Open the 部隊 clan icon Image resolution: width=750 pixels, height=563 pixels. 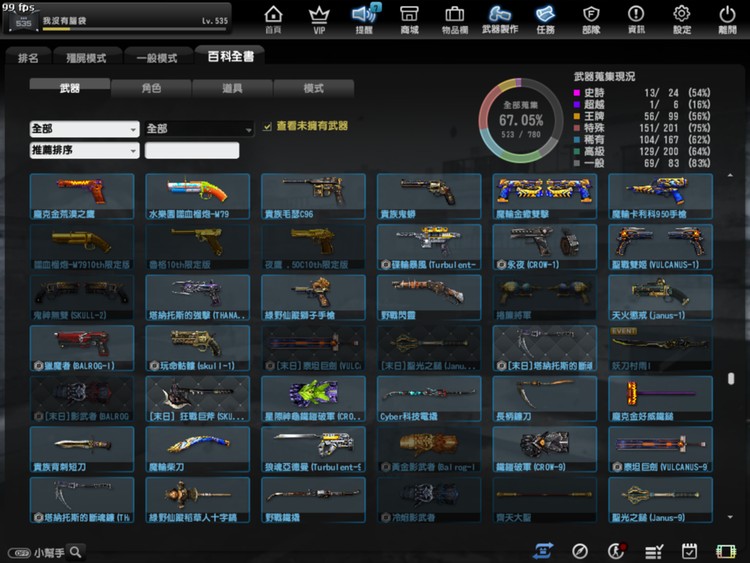[591, 18]
